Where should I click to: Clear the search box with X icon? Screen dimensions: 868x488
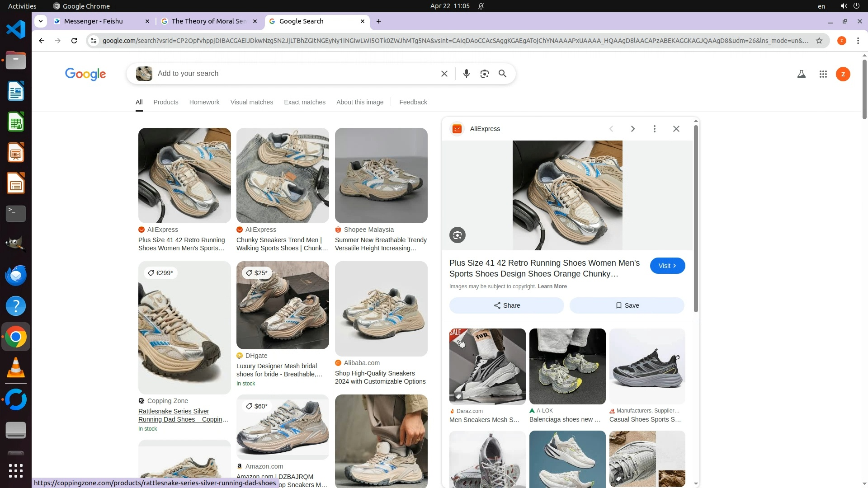tap(444, 74)
